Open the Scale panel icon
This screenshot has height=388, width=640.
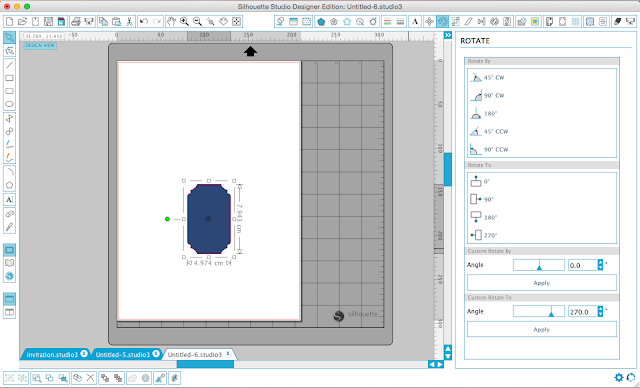click(456, 22)
